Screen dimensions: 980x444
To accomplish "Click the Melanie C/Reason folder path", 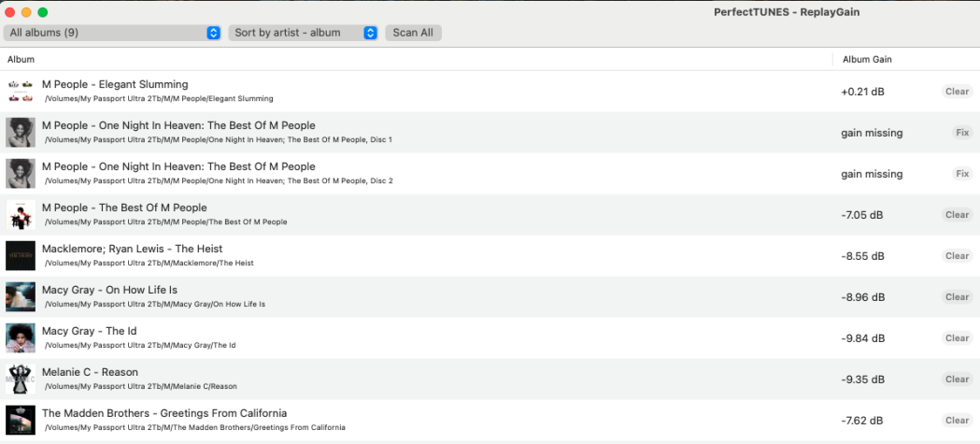I will click(x=141, y=386).
